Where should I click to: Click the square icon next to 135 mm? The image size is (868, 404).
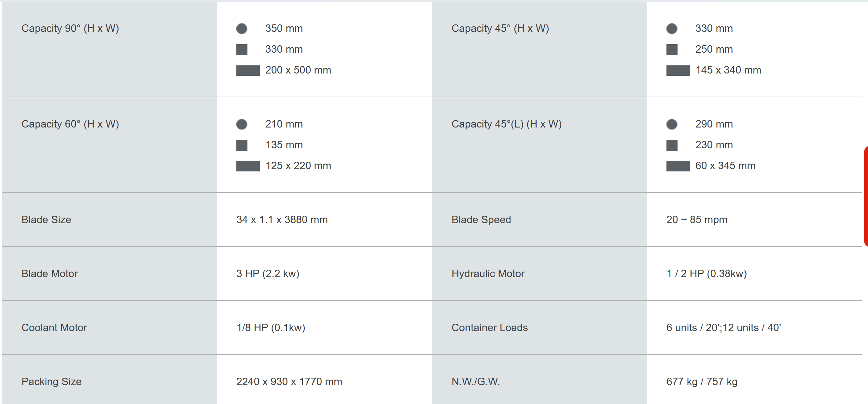coord(242,145)
